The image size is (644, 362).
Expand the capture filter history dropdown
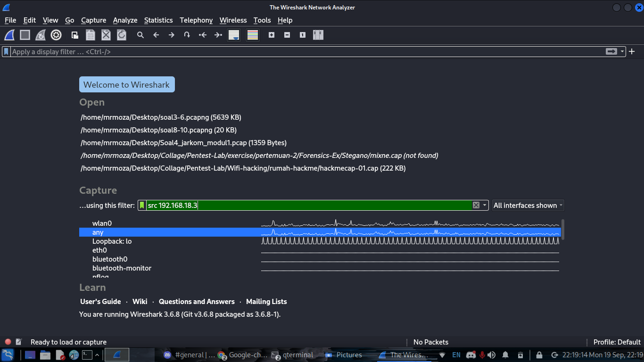(x=484, y=205)
